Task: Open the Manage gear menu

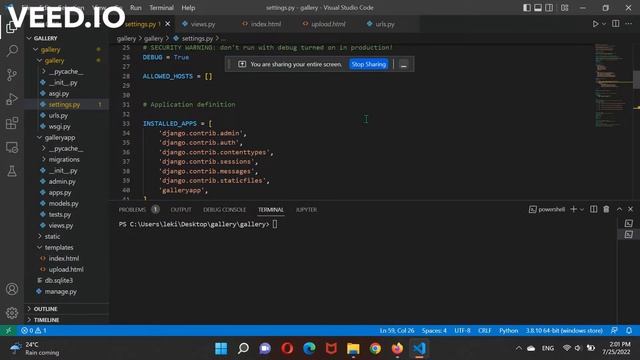Action: pos(12,313)
